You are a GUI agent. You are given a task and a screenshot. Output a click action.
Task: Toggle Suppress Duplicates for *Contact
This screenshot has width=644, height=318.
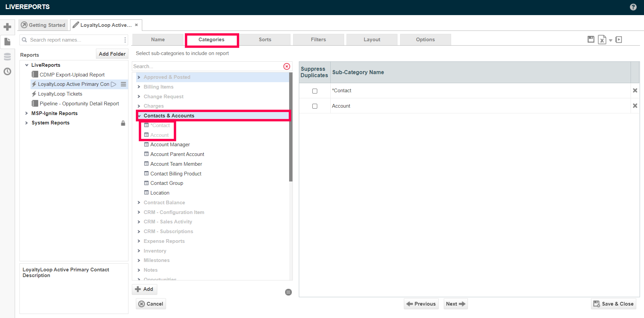[x=315, y=91]
